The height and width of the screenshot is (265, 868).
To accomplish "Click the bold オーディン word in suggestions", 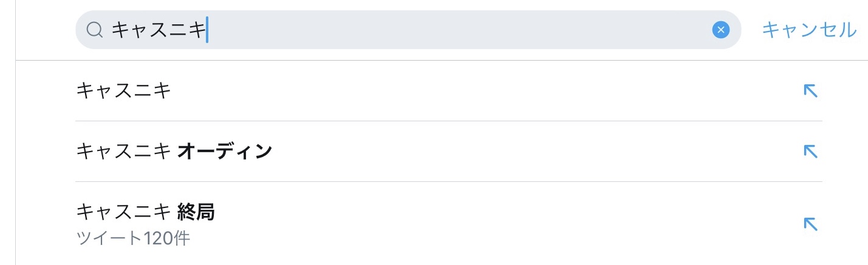I will 224,152.
